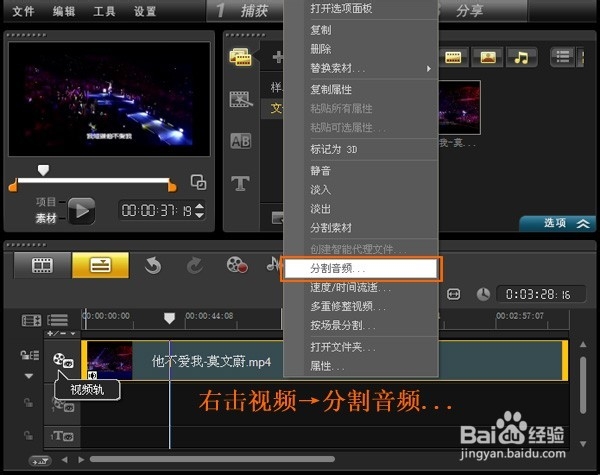Redo the last action
Screen dimensions: 600x475
tap(195, 265)
